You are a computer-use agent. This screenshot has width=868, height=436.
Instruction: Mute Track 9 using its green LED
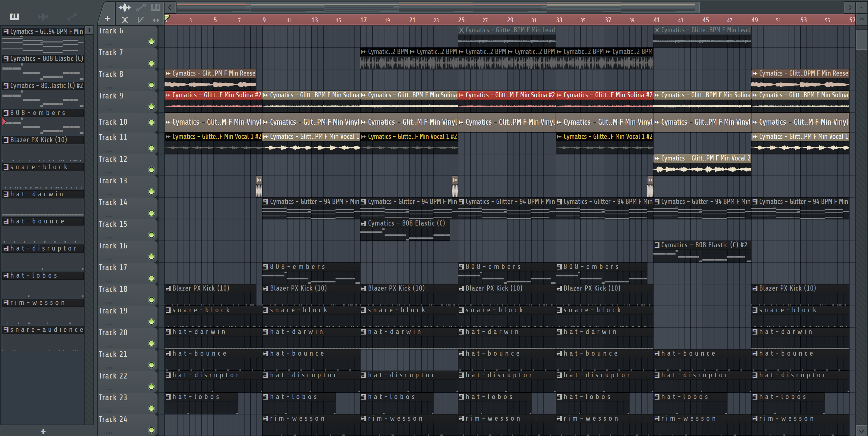tap(151, 107)
